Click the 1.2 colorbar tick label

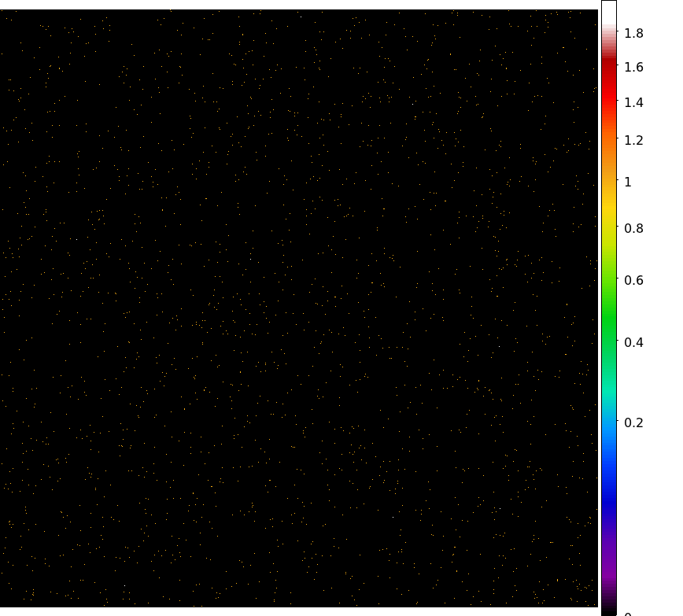click(633, 140)
